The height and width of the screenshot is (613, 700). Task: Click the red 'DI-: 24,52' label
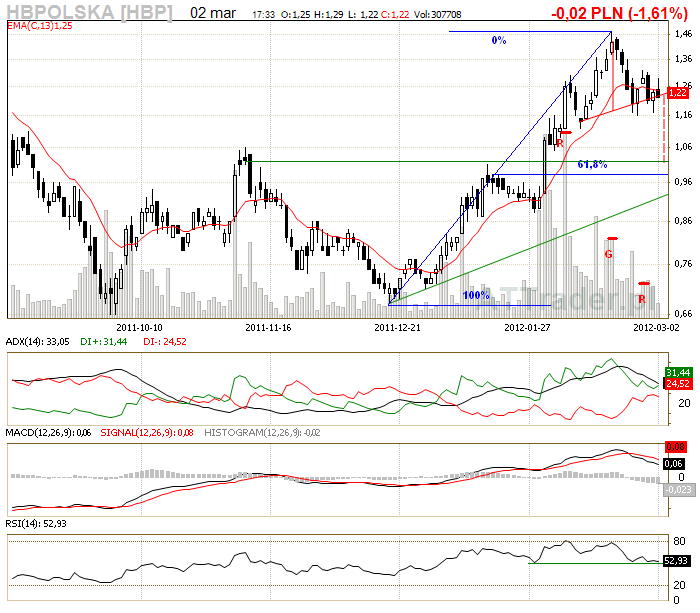point(165,342)
